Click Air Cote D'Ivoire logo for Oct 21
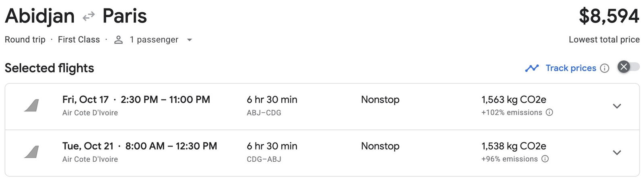Viewport: 644px width, 181px height. coord(31,152)
